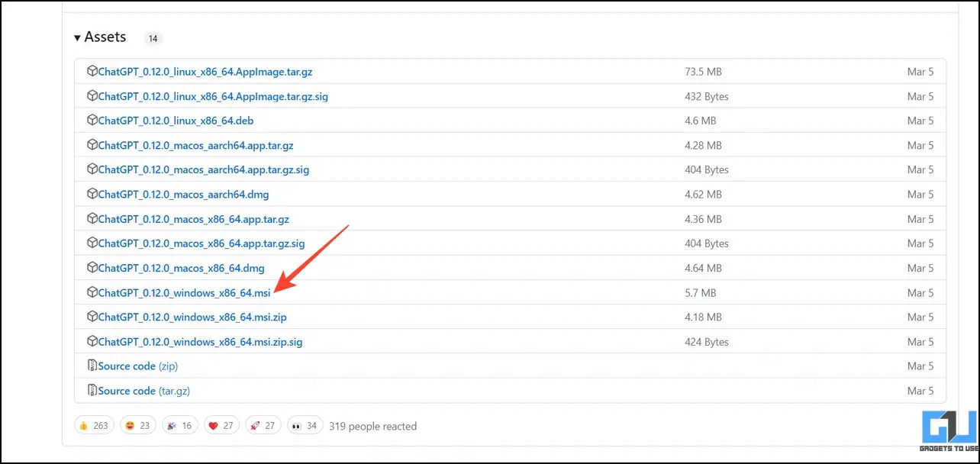Click package icon beside macos_aarch64.app.tar.gz.sig

[92, 169]
